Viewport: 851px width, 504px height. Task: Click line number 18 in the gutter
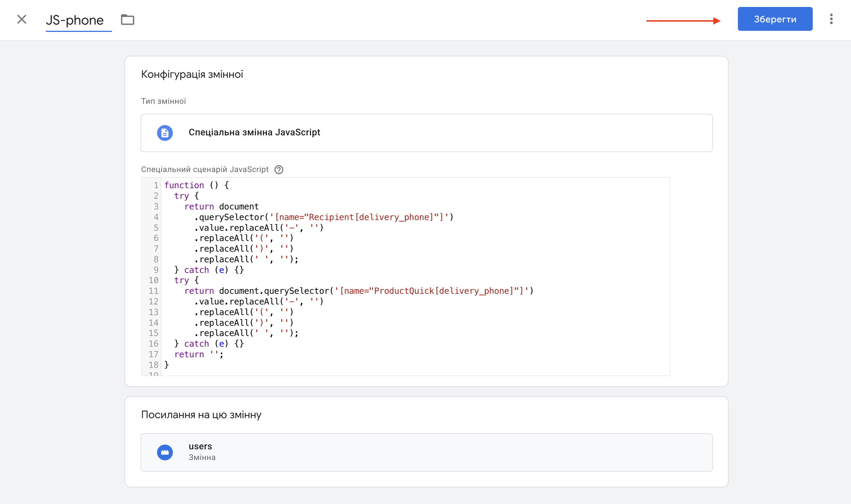pyautogui.click(x=153, y=365)
